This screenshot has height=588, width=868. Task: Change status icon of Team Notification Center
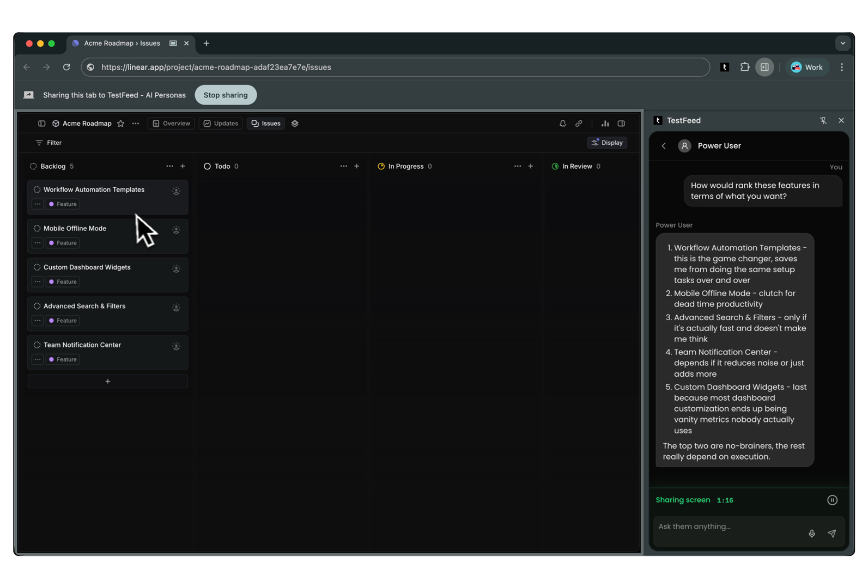(37, 345)
